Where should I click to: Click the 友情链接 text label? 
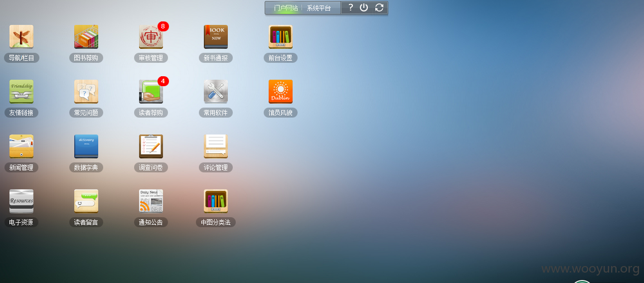click(21, 113)
